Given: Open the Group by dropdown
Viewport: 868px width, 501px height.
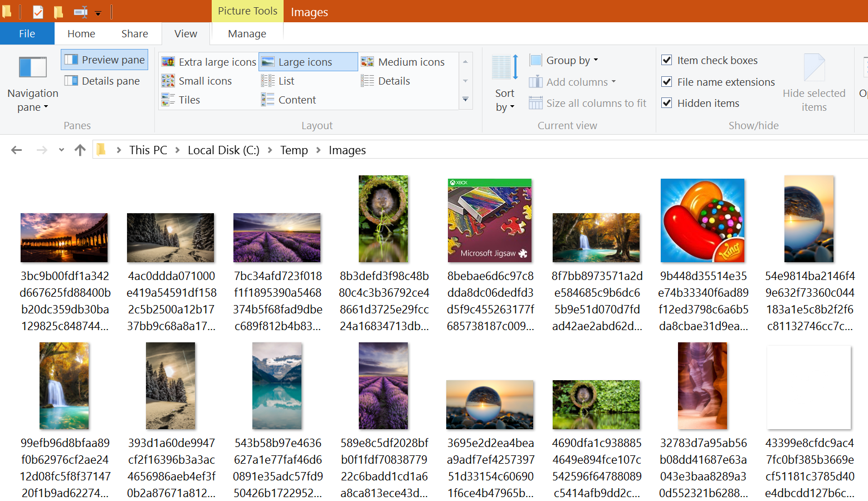Looking at the screenshot, I should pos(564,60).
